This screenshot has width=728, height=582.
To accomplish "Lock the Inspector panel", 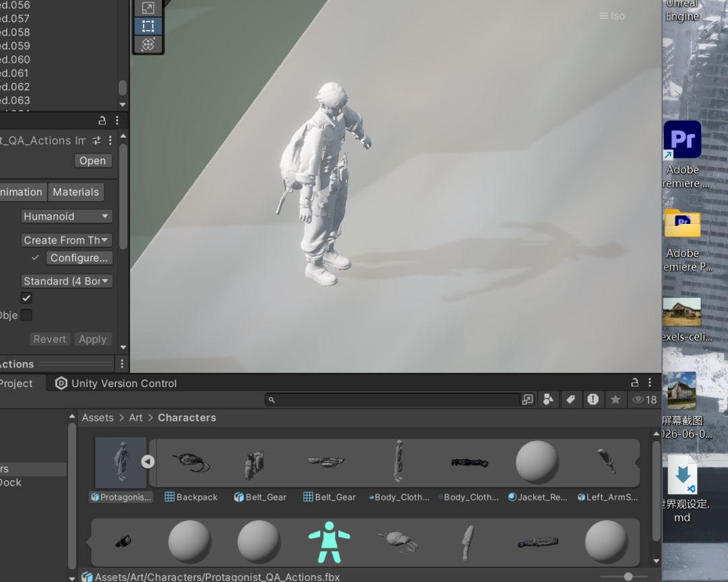I will (102, 121).
